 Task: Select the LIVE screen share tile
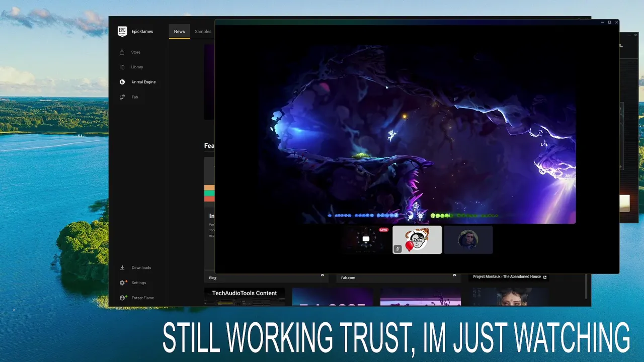pos(366,240)
